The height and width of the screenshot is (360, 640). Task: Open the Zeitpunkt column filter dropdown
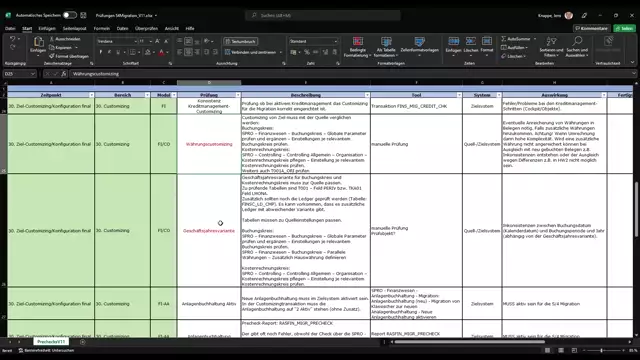pyautogui.click(x=91, y=95)
